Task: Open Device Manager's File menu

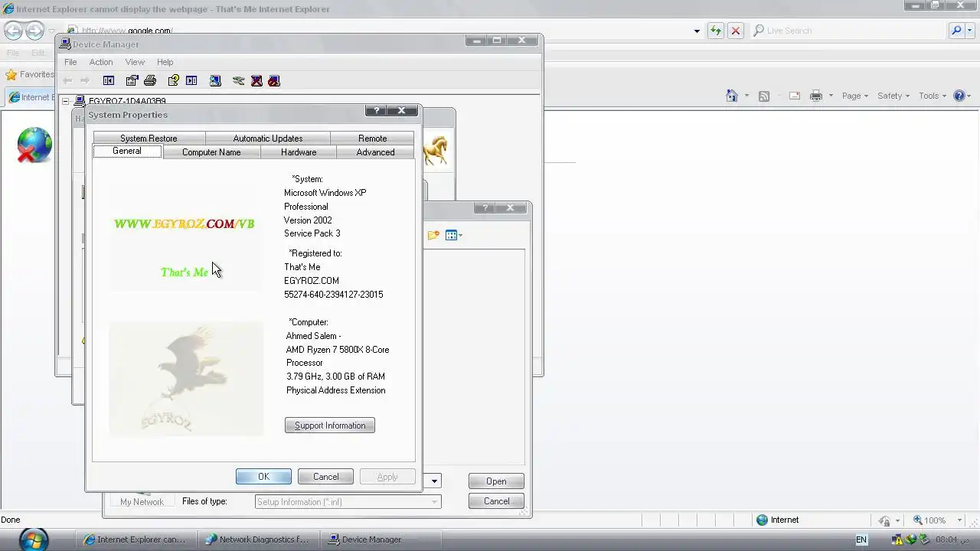Action: pos(70,62)
